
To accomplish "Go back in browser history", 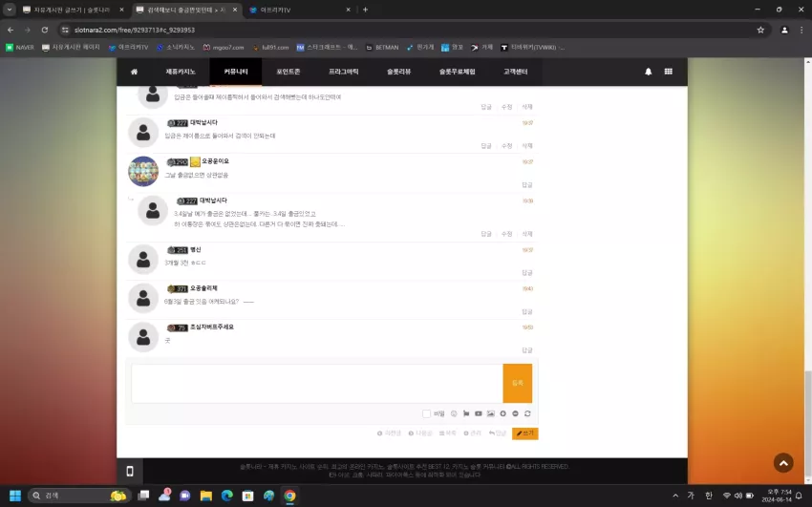I will 11,30.
